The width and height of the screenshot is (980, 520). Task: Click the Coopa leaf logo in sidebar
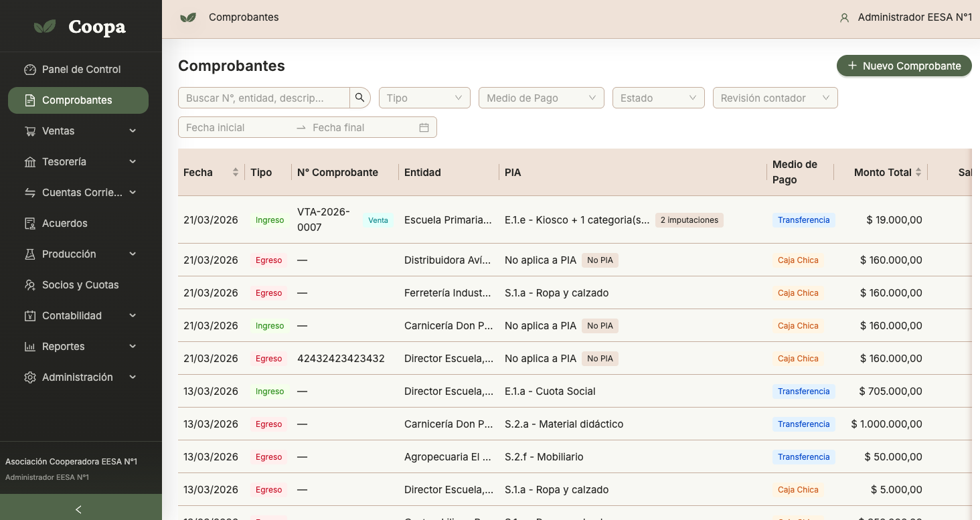click(45, 27)
